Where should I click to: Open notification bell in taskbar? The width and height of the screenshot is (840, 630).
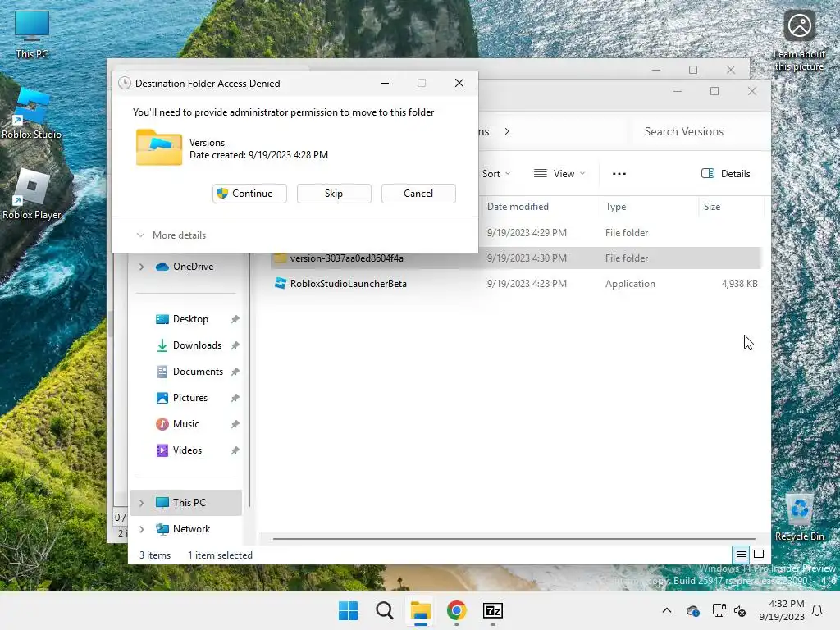pyautogui.click(x=817, y=610)
